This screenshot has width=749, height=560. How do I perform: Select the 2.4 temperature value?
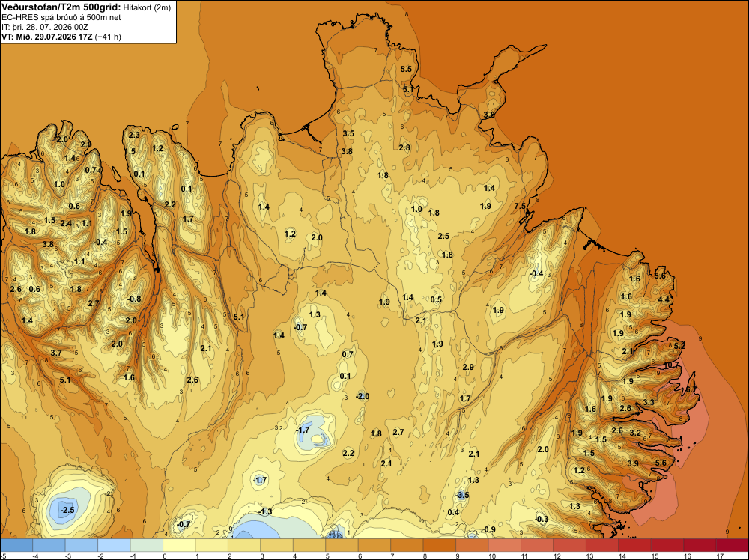tap(66, 223)
